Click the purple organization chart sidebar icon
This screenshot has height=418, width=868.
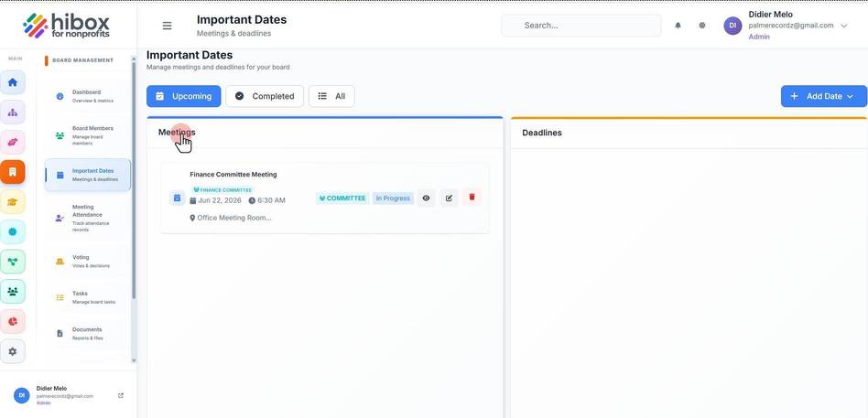tap(13, 113)
